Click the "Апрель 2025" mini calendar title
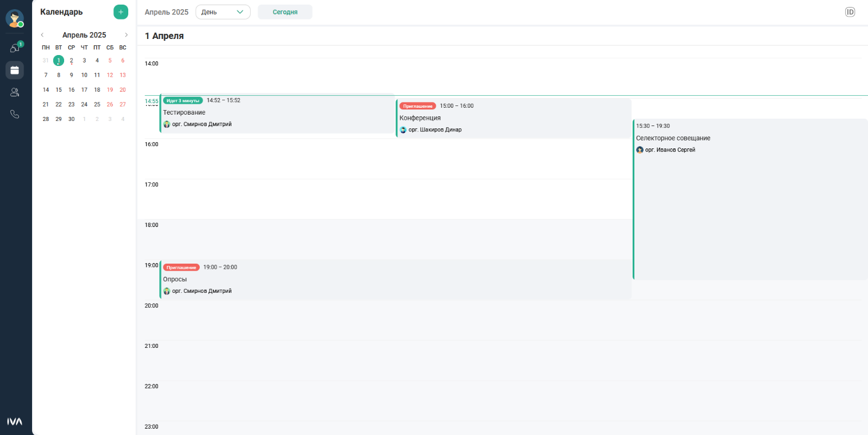The height and width of the screenshot is (435, 868). coord(84,35)
